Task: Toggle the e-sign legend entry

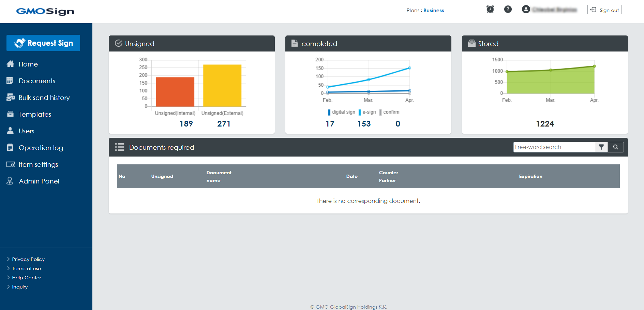Action: [367, 112]
